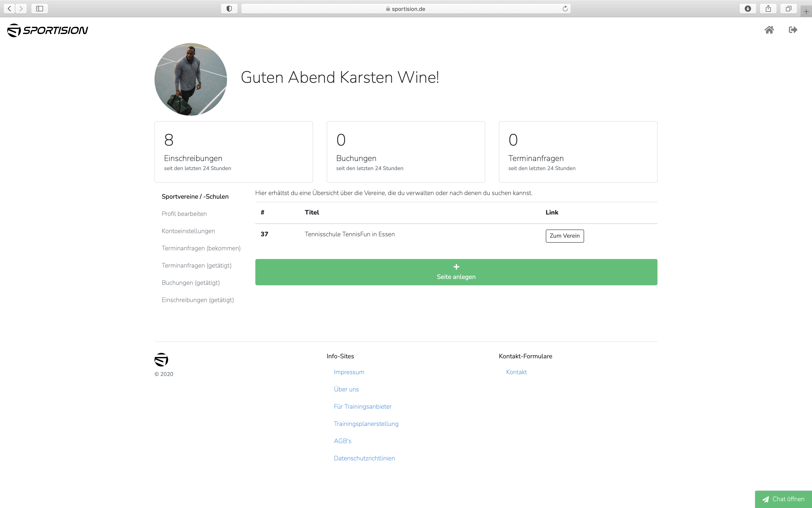
Task: Open the Chat öffnen button
Action: pos(783,499)
